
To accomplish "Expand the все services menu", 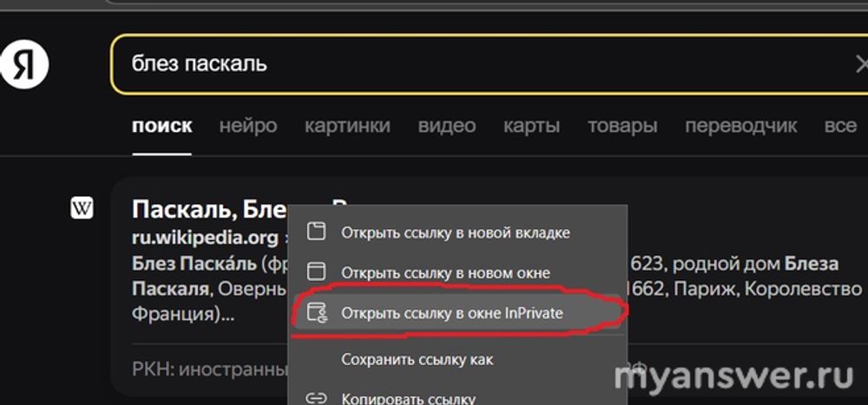I will coord(839,126).
